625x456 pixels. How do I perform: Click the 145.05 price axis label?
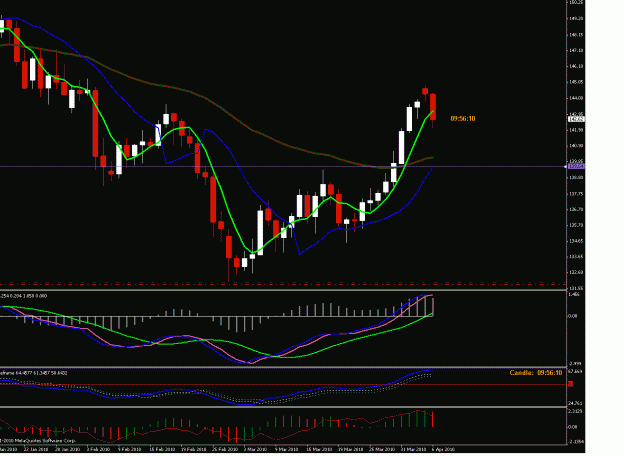[577, 82]
